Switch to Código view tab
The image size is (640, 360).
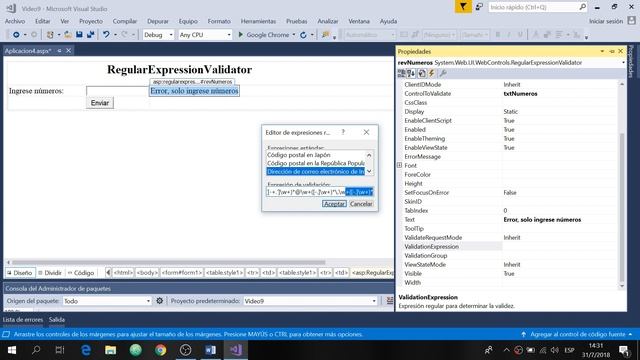coord(81,273)
